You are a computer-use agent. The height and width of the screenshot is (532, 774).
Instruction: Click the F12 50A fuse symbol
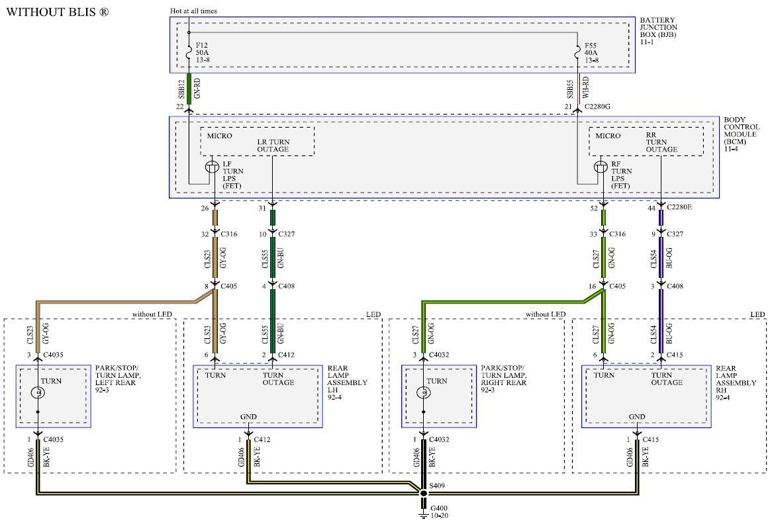(x=189, y=50)
